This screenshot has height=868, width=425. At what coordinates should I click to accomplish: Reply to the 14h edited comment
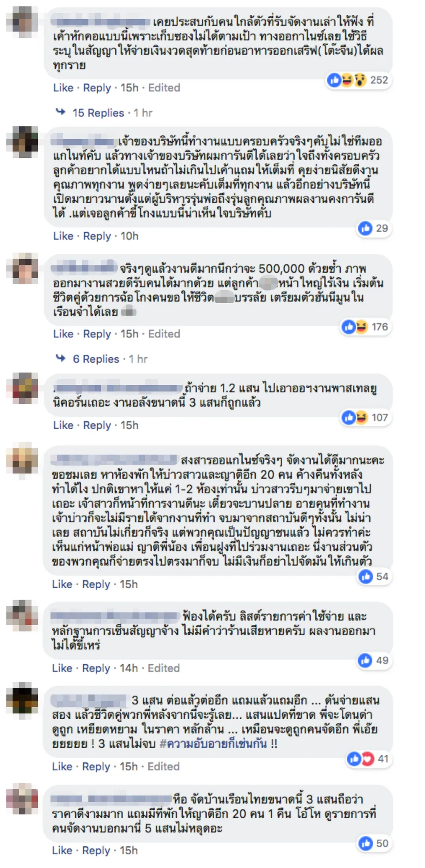[x=96, y=668]
